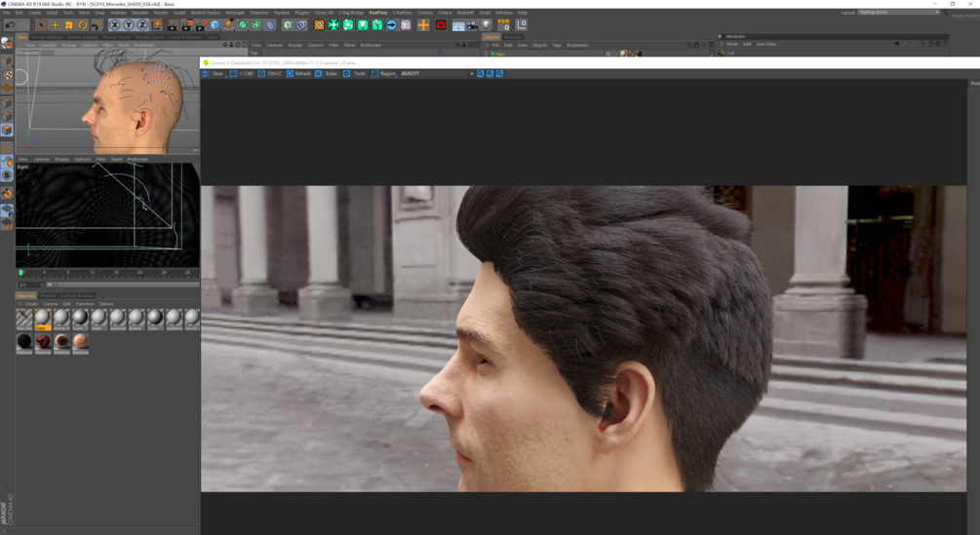The height and width of the screenshot is (535, 980).
Task: Enable the Model mode sidebar icon
Action: [7, 59]
